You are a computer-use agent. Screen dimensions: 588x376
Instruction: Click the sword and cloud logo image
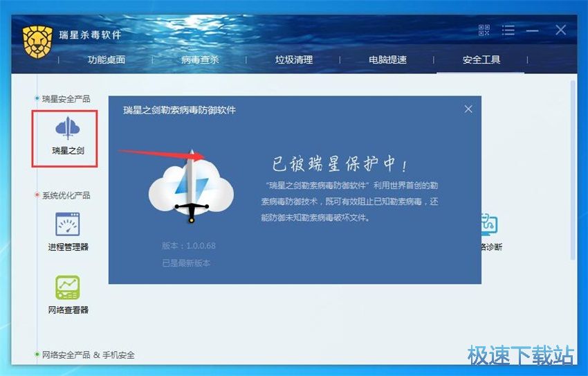tap(191, 186)
